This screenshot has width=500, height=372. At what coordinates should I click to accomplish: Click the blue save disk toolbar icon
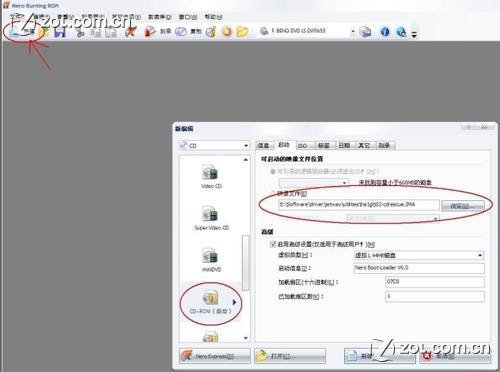tap(60, 32)
